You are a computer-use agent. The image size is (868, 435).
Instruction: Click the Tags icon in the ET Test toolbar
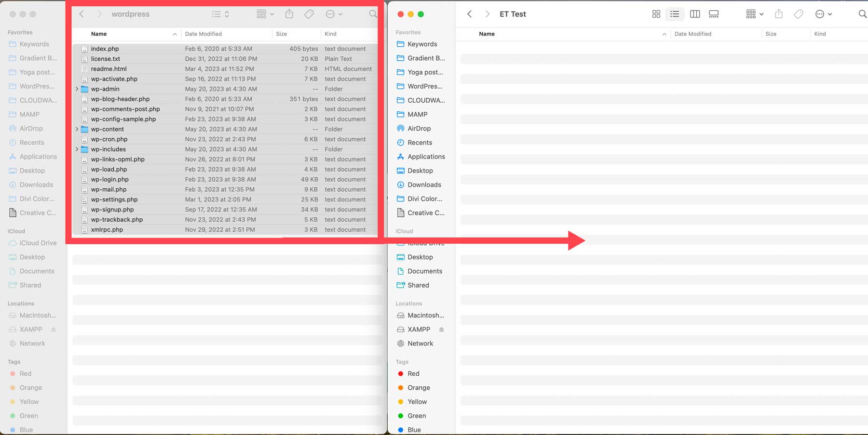(798, 14)
